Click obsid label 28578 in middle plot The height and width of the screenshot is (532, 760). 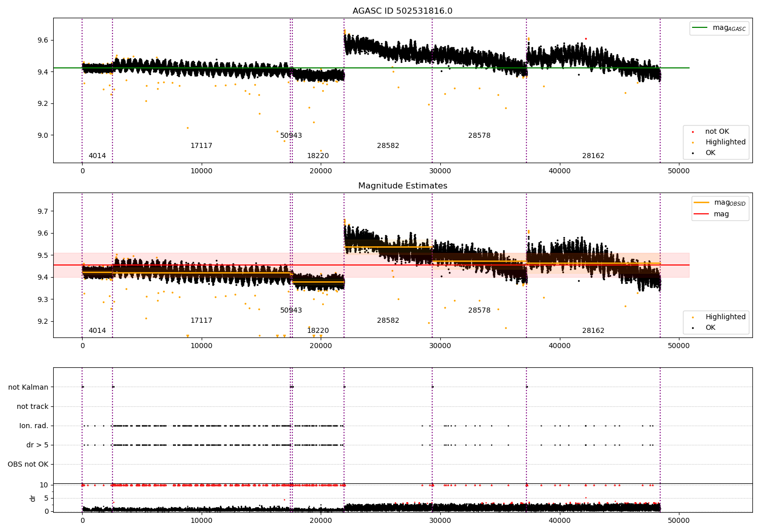479,311
